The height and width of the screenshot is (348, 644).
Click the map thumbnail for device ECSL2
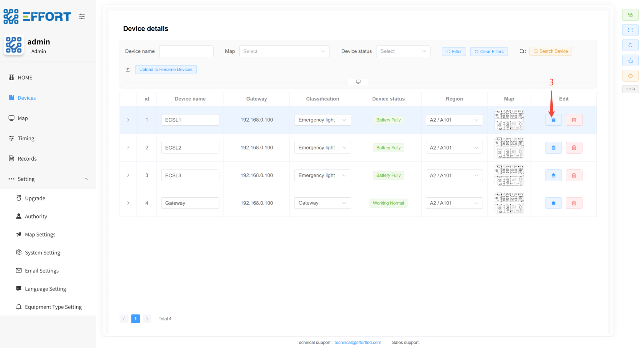509,148
